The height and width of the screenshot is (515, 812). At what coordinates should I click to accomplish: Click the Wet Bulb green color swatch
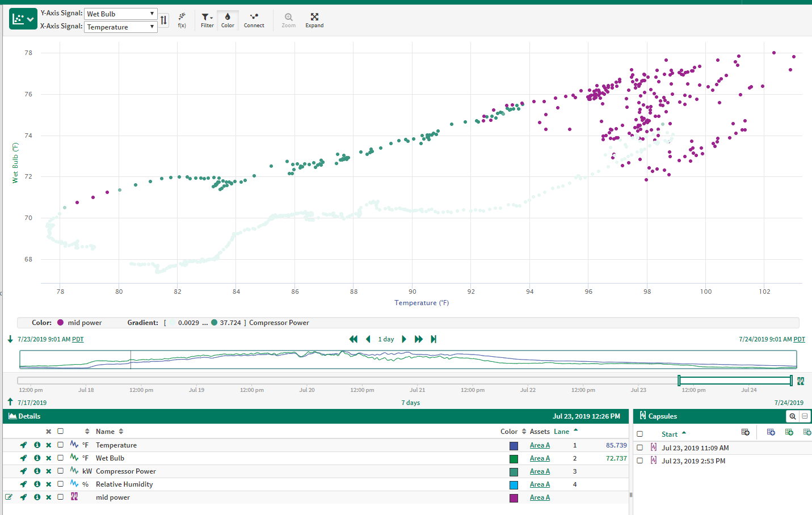pyautogui.click(x=514, y=459)
